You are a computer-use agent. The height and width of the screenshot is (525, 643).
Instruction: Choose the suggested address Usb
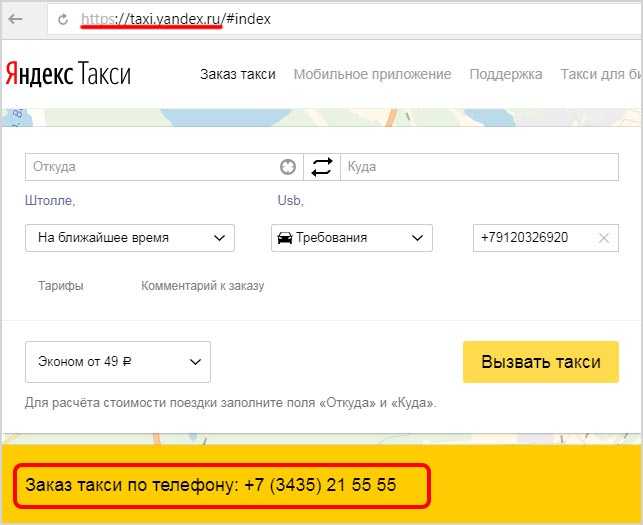tap(291, 201)
